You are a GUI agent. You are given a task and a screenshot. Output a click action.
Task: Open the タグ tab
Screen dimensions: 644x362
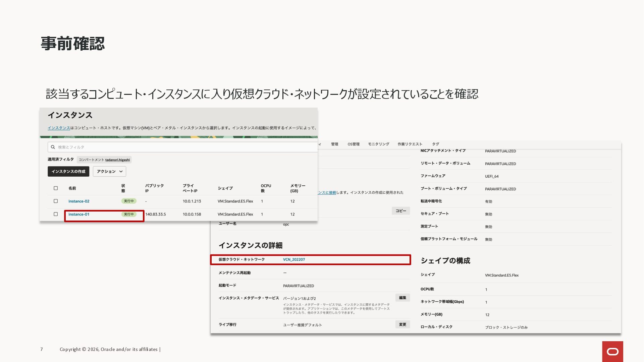point(435,144)
